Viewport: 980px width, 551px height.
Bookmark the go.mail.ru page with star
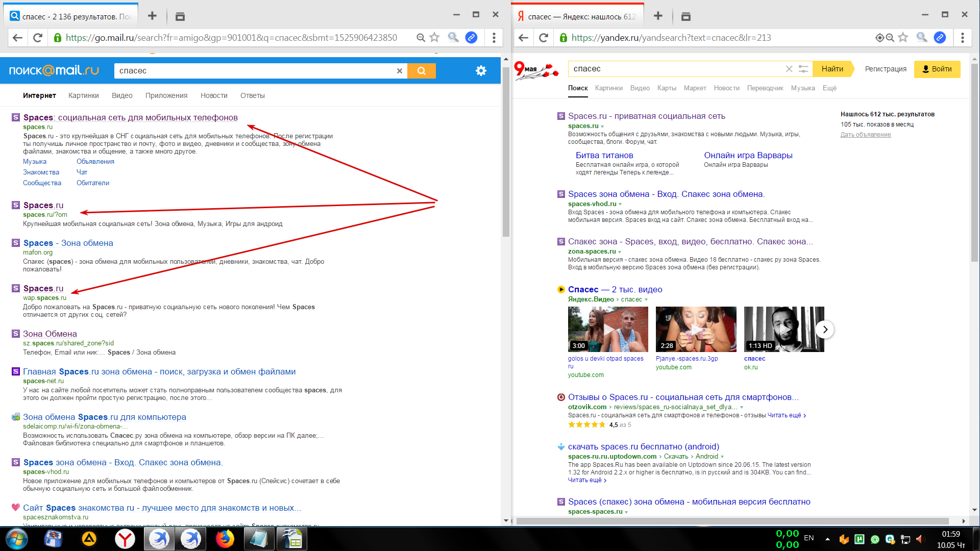coord(434,37)
